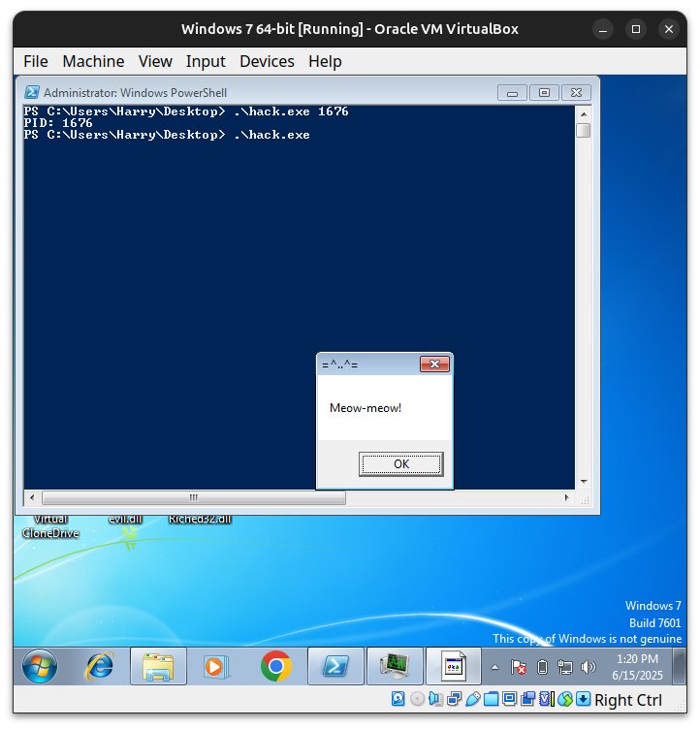Open the Windows 7 Start button
The width and height of the screenshot is (700, 729).
(40, 666)
